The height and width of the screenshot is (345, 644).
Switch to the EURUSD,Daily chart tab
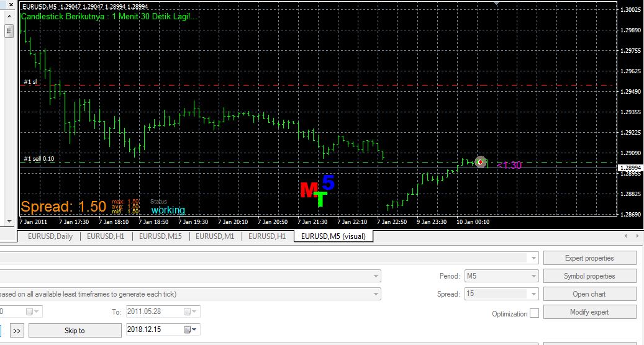[50, 236]
